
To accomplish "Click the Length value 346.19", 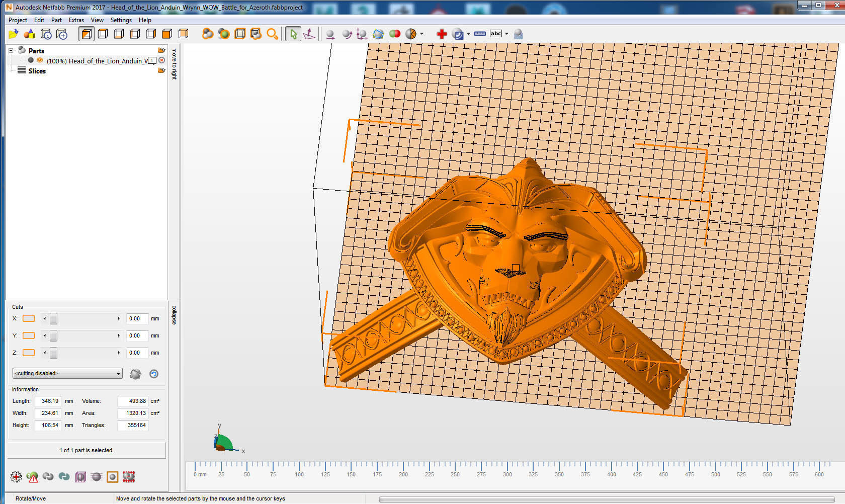I will pyautogui.click(x=48, y=401).
